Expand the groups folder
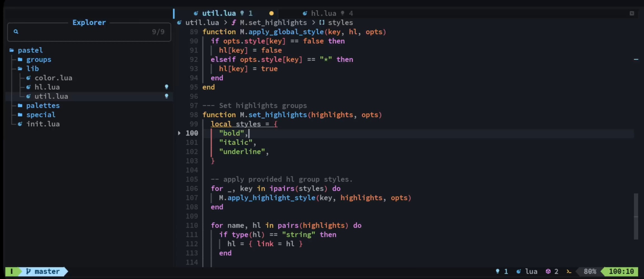This screenshot has height=279, width=644. coord(39,59)
